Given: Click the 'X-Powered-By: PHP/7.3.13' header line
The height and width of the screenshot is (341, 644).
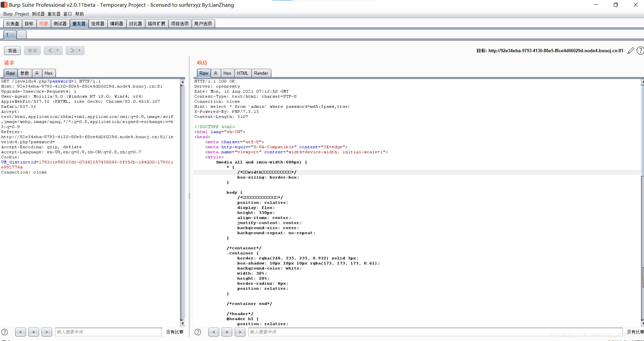Looking at the screenshot, I should pyautogui.click(x=227, y=112).
